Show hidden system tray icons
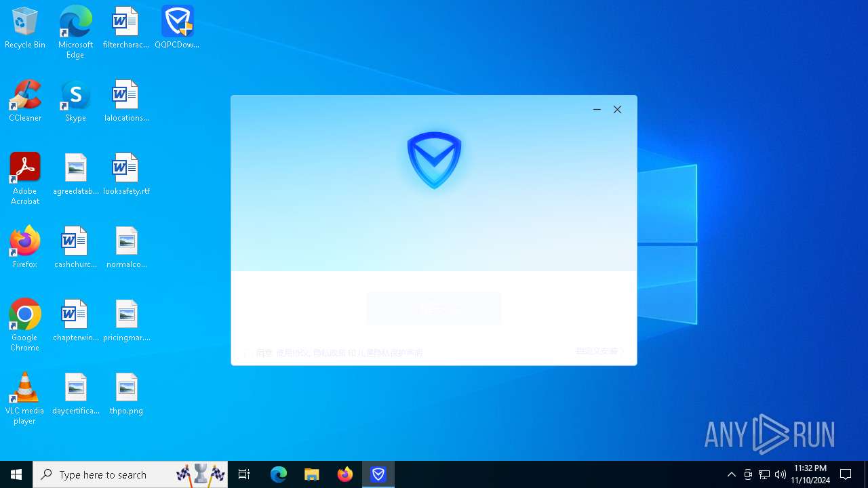This screenshot has height=488, width=868. [731, 474]
